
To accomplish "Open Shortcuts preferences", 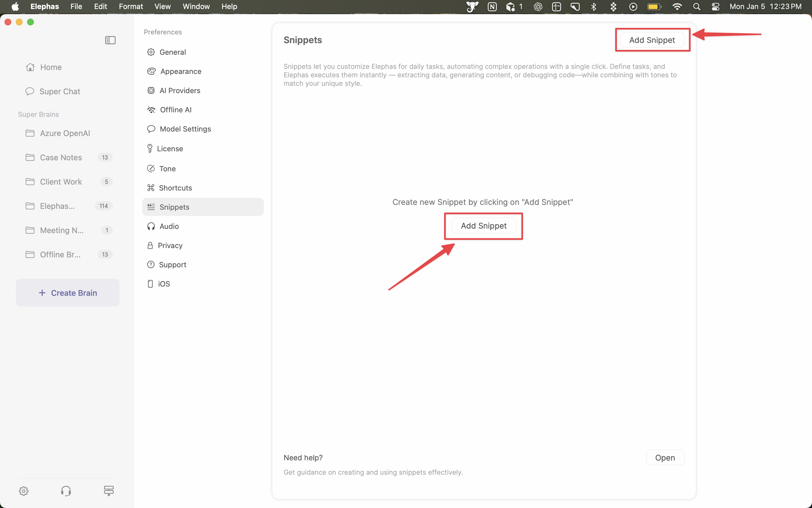I will click(x=203, y=188).
